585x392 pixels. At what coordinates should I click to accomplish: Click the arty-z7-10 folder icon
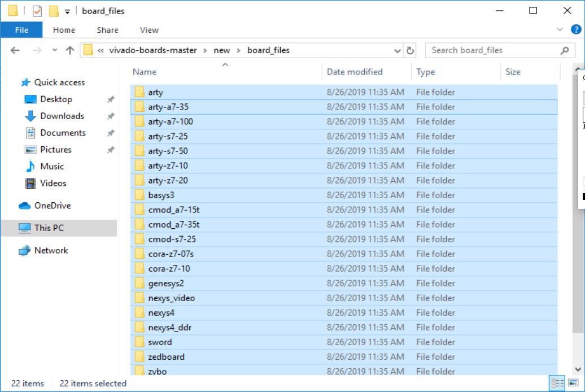coord(139,165)
